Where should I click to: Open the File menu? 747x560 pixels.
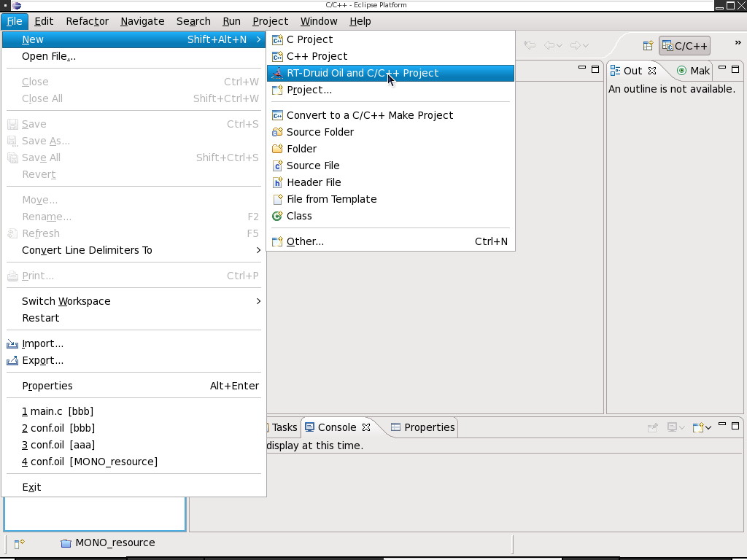point(15,21)
